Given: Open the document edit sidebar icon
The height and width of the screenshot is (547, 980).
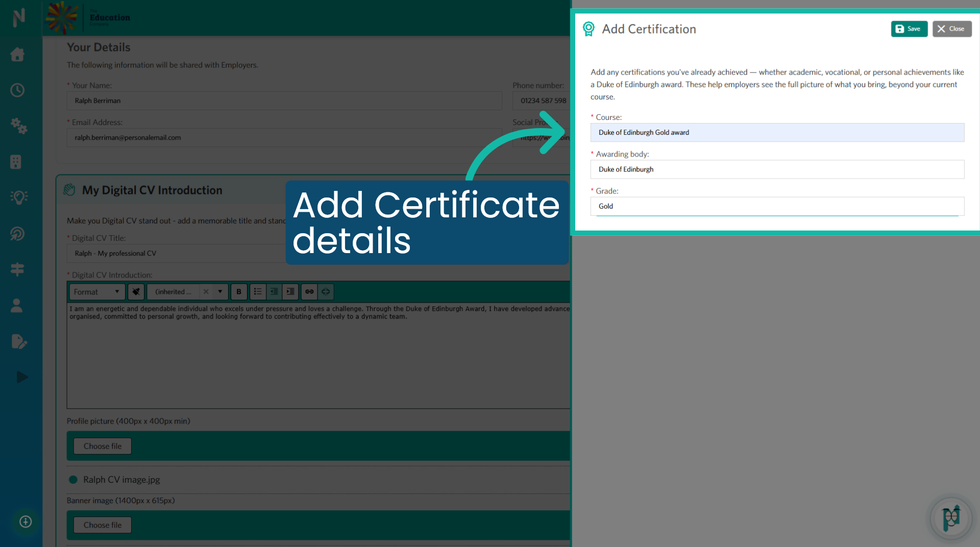Looking at the screenshot, I should click(19, 341).
